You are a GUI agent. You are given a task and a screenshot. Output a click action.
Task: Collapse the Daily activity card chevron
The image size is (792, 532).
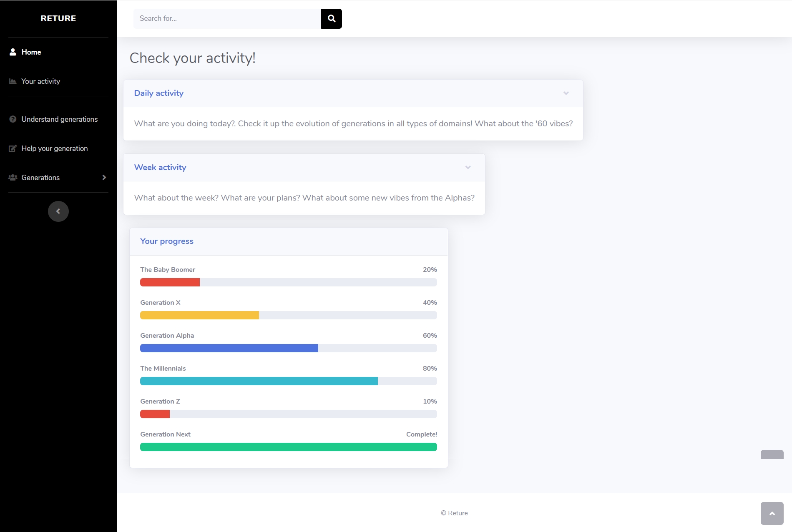pos(566,93)
